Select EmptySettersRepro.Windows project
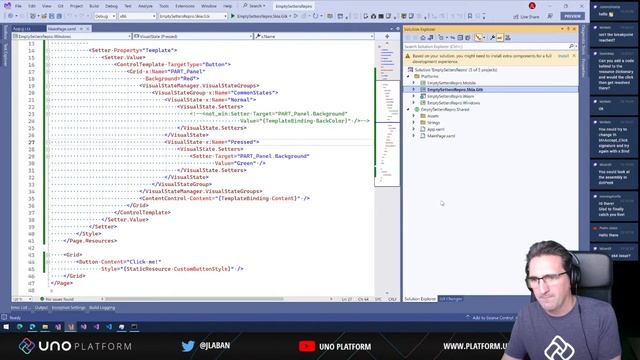 453,103
